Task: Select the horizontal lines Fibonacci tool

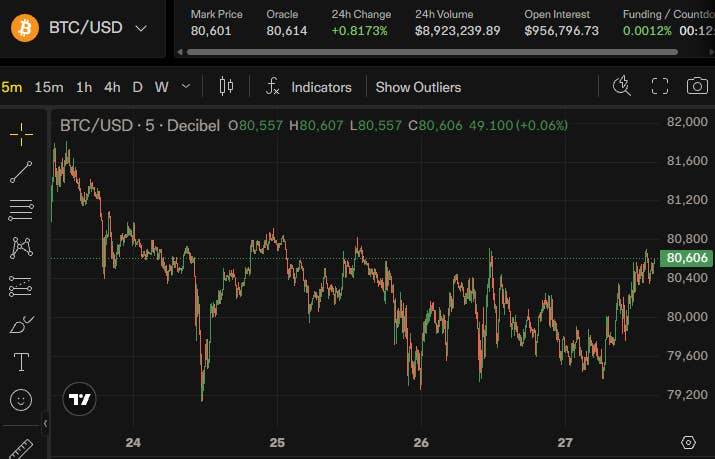Action: click(21, 210)
